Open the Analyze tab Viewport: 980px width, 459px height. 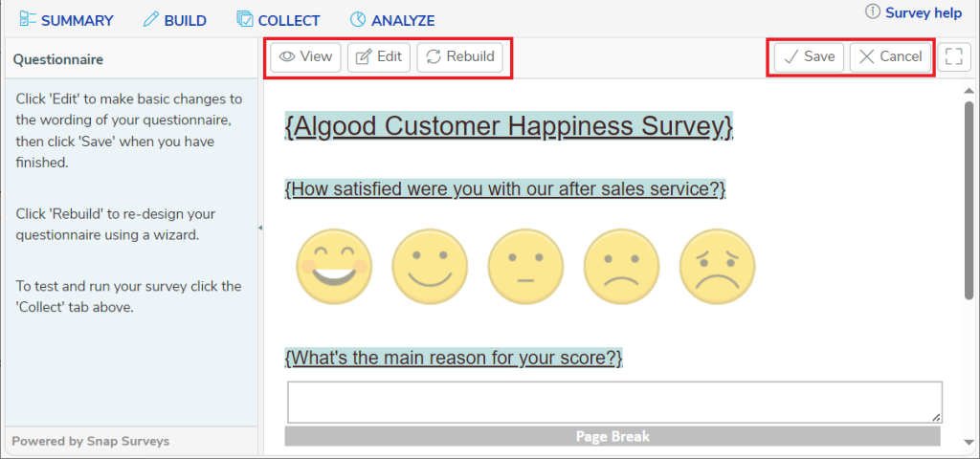click(x=391, y=20)
